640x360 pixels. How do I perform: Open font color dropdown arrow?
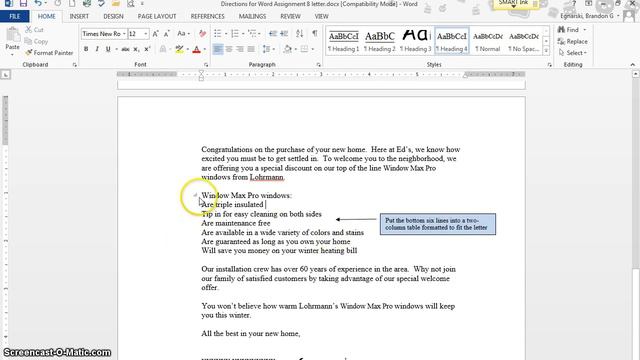pos(204,49)
